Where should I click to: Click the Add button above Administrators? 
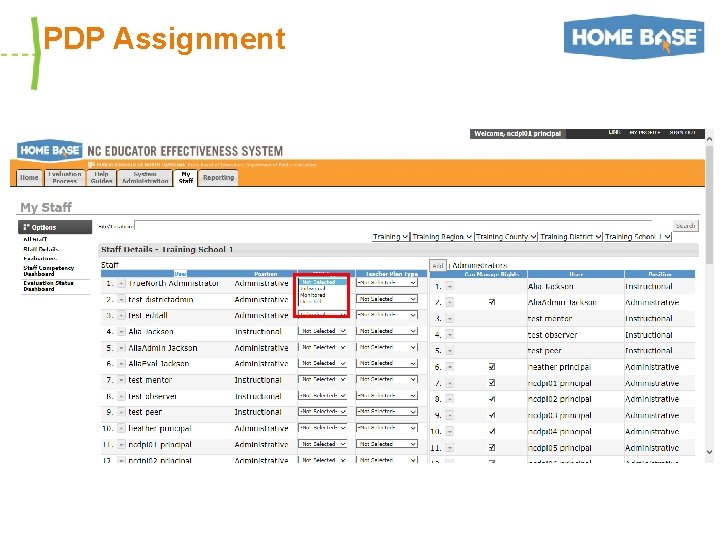(438, 265)
